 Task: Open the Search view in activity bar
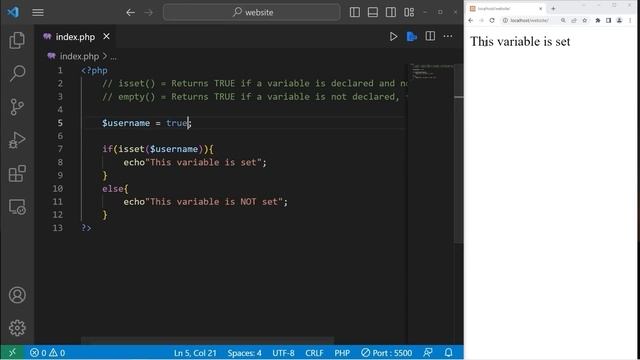17,73
